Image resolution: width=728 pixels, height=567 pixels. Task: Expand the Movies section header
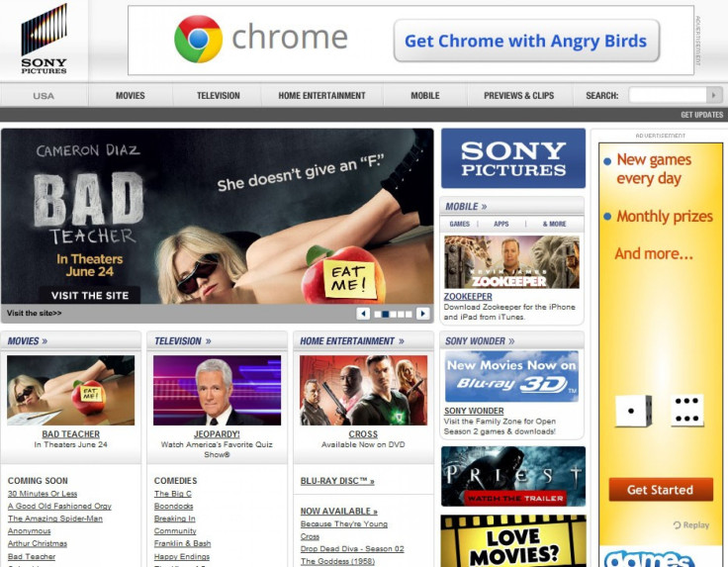[28, 341]
